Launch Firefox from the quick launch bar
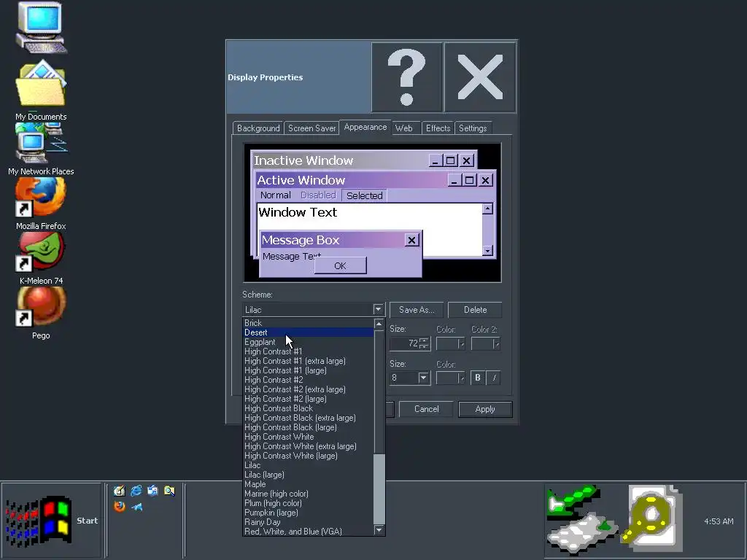The height and width of the screenshot is (560, 747). click(119, 507)
